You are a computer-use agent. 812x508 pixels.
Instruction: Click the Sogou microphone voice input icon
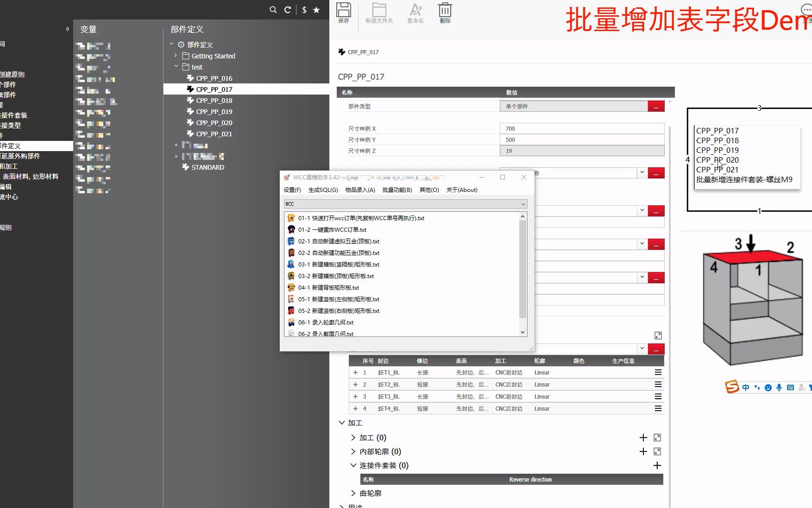tap(779, 387)
